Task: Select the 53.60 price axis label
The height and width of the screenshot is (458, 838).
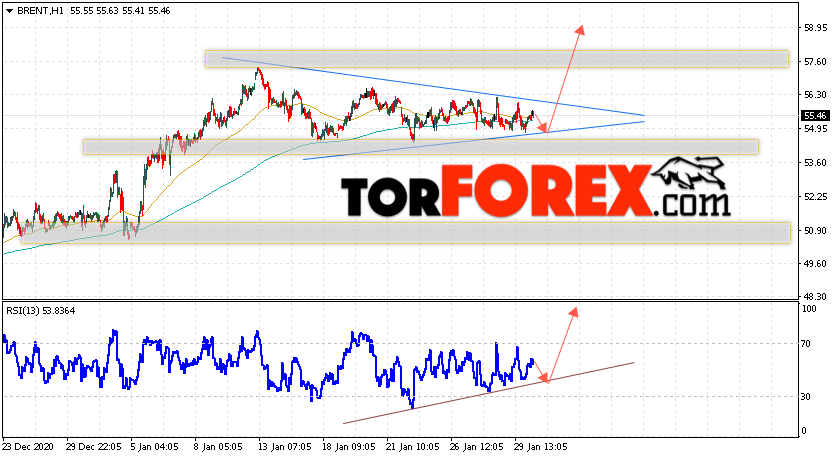Action: coord(816,162)
